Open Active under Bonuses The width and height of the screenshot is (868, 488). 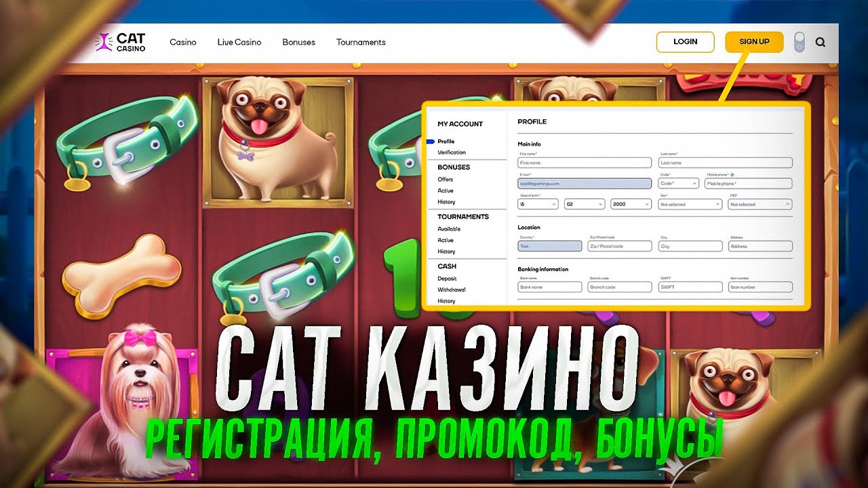click(446, 191)
